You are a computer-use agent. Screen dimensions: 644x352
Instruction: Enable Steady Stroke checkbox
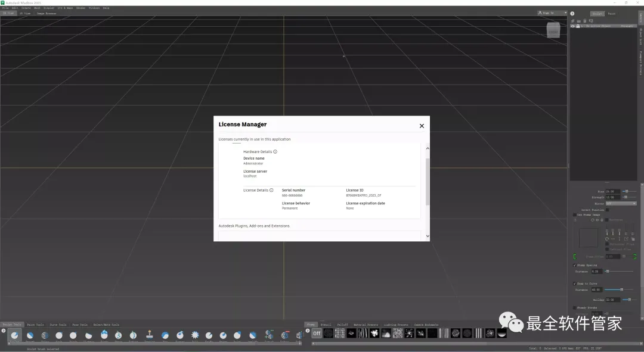coord(575,307)
